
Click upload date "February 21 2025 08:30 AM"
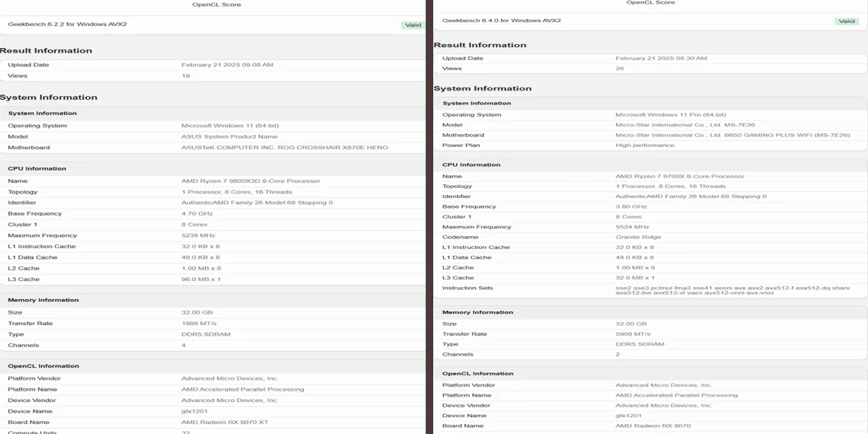coord(662,58)
